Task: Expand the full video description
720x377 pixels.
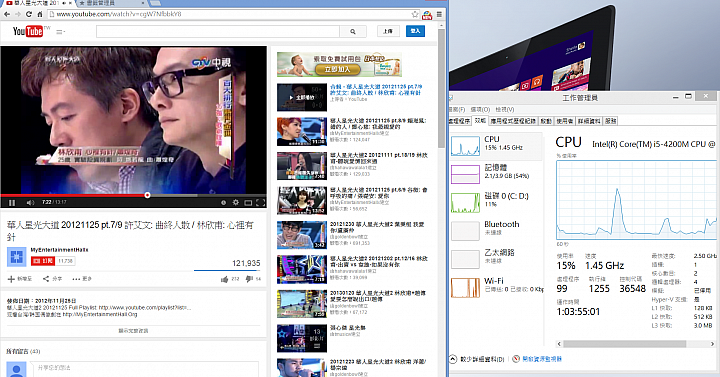Action: (x=133, y=330)
